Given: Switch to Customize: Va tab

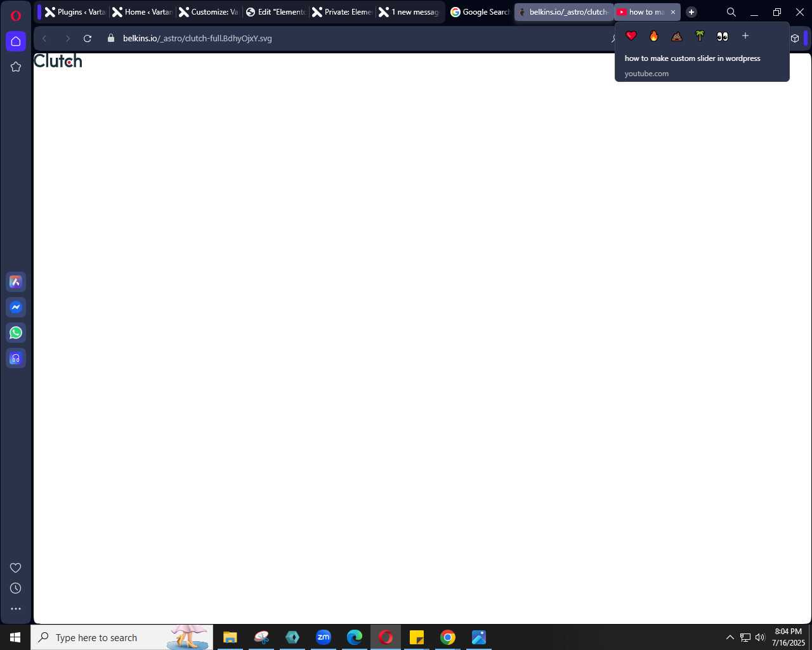Looking at the screenshot, I should (x=209, y=12).
